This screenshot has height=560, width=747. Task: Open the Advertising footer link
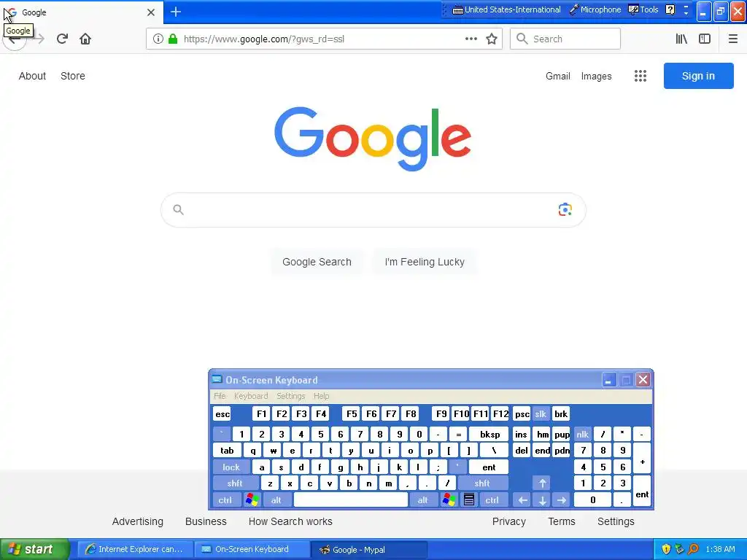[x=138, y=521]
